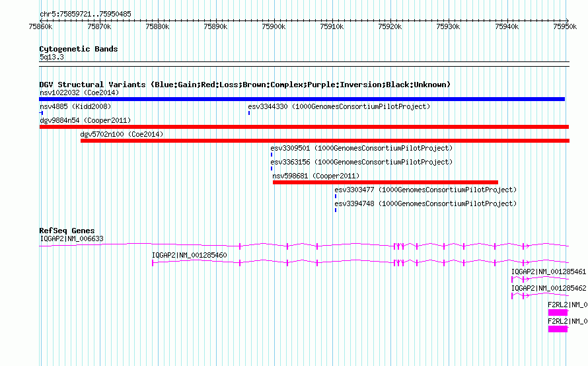This screenshot has height=366, width=588.
Task: Click the 75910k ruler position
Action: point(332,26)
